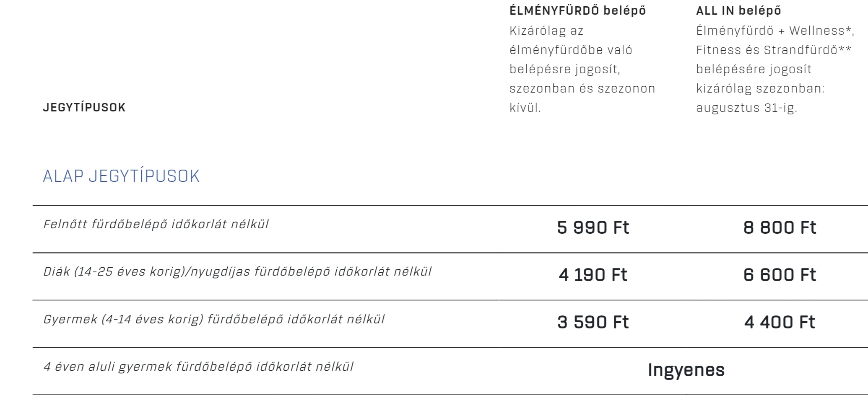Click the 3 590 Ft child price

[593, 322]
